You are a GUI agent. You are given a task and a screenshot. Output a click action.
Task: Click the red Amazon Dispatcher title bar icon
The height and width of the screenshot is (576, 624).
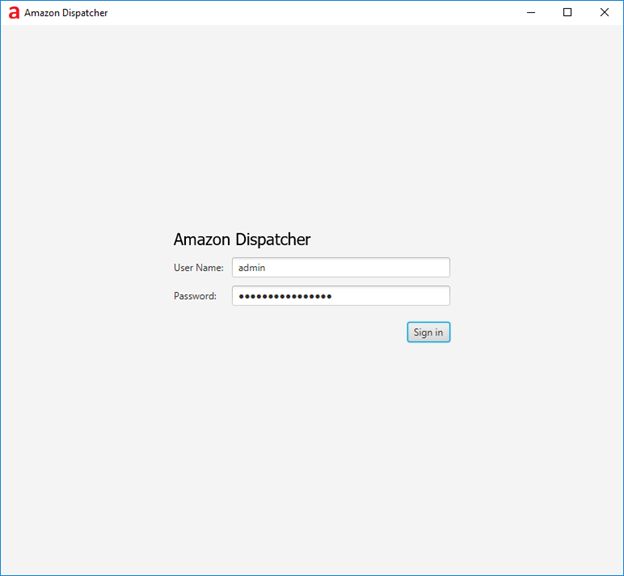14,13
